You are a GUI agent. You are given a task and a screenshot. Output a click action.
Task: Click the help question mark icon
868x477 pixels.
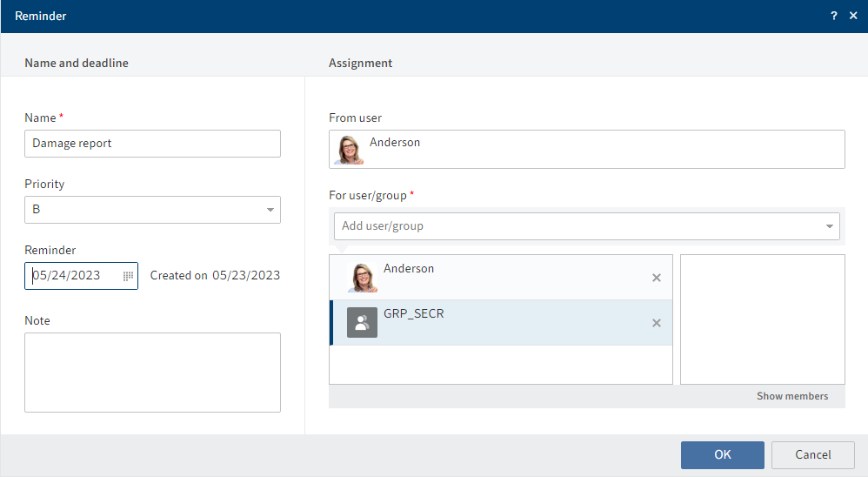pos(834,17)
